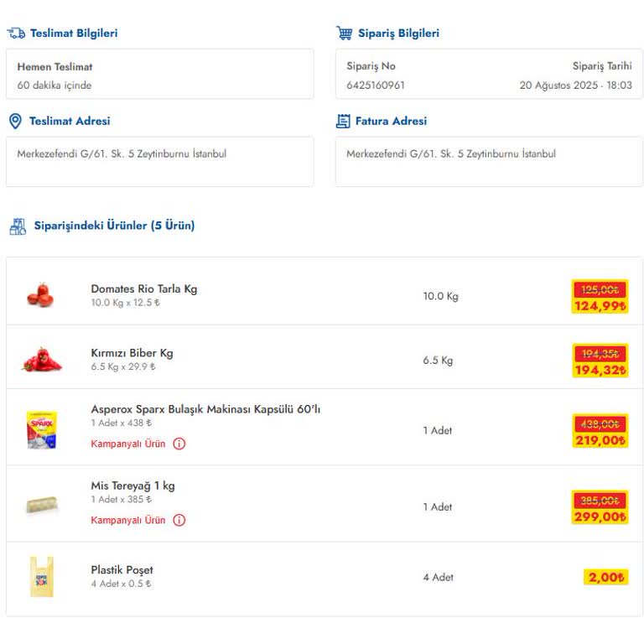644x644 pixels.
Task: Click the plastic bag product image
Action: click(41, 577)
